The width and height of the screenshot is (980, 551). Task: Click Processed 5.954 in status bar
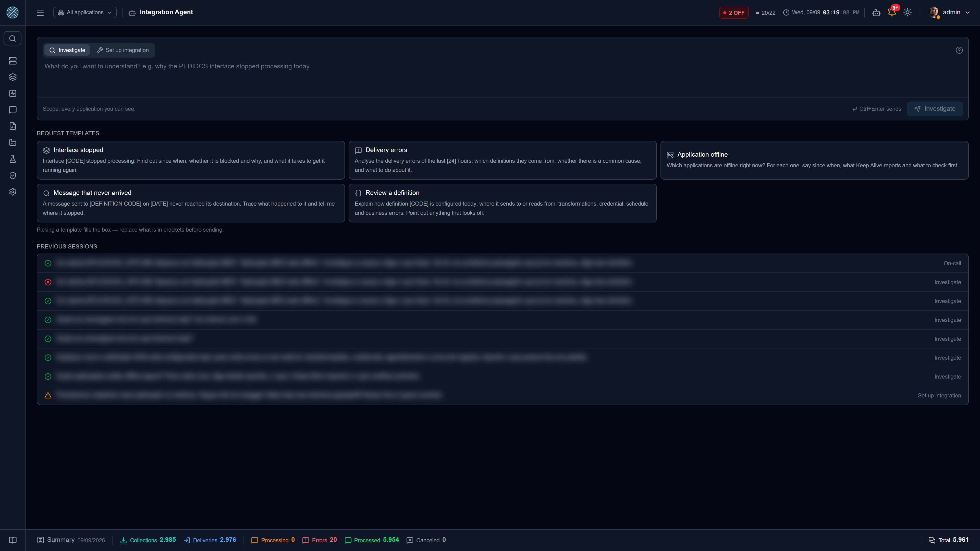[x=372, y=540]
